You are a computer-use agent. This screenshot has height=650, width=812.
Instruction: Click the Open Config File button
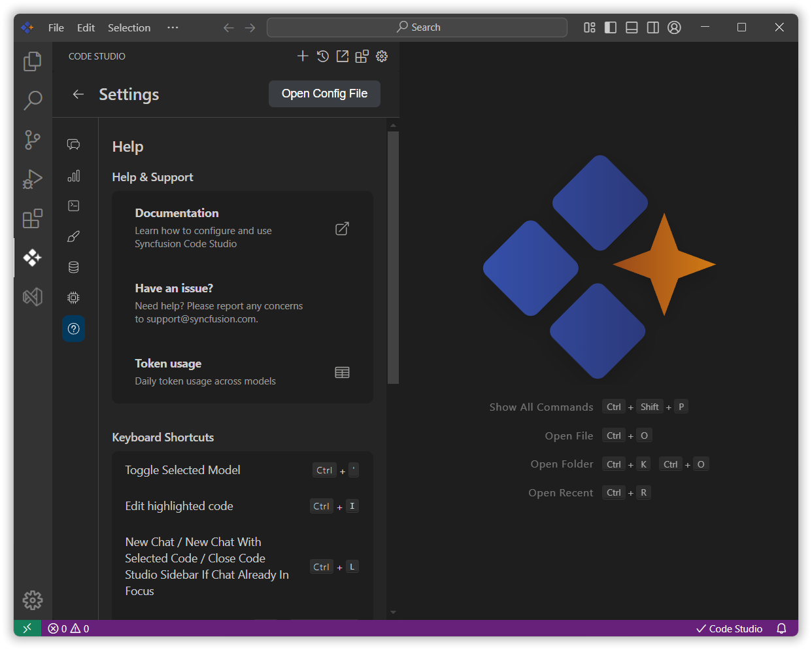click(x=324, y=94)
